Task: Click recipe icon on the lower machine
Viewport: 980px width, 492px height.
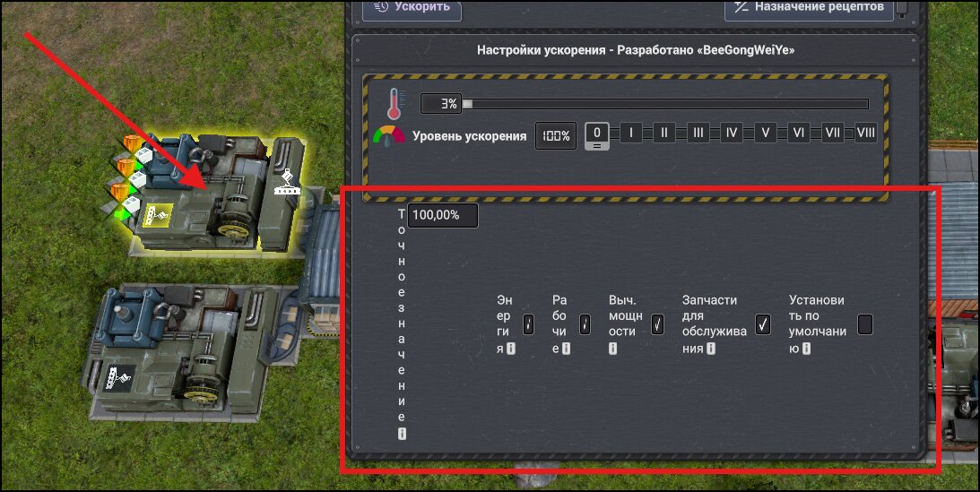Action: [x=119, y=377]
